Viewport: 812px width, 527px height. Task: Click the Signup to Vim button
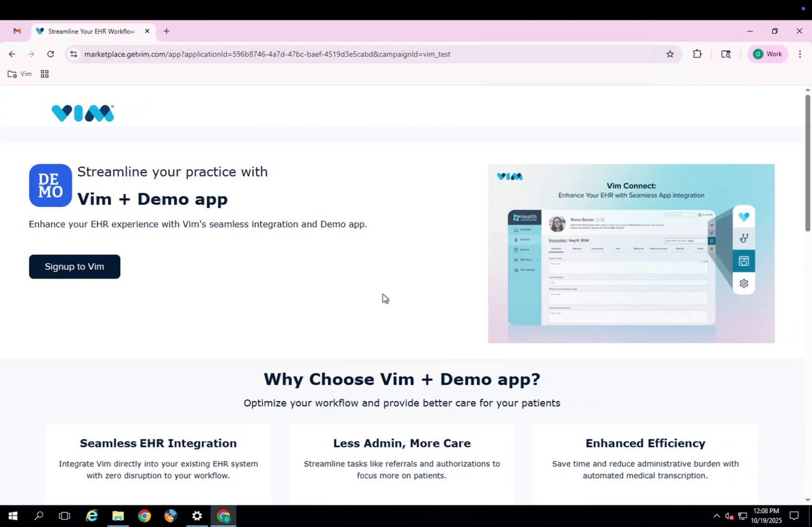(74, 266)
